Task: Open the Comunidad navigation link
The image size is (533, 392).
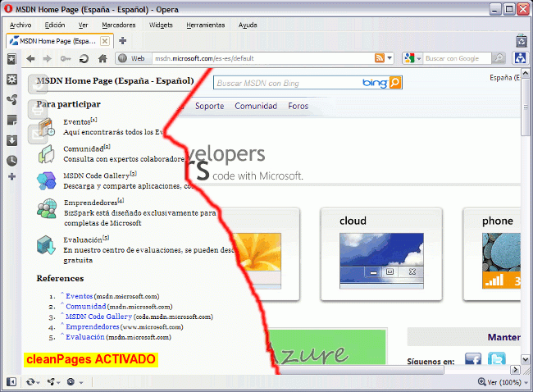Action: click(x=256, y=106)
